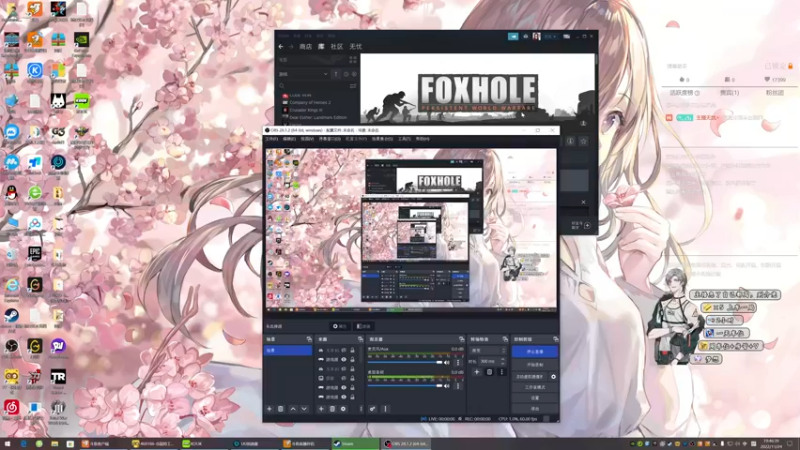Viewport: 800px width, 450px height.
Task: Adjust transition duration with the spinbox arrows
Action: pos(503,361)
